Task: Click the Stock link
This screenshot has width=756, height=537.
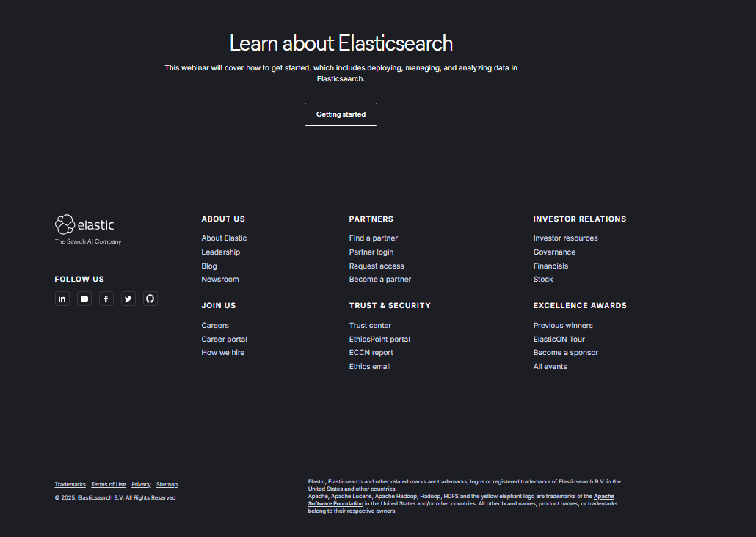Action: (543, 279)
